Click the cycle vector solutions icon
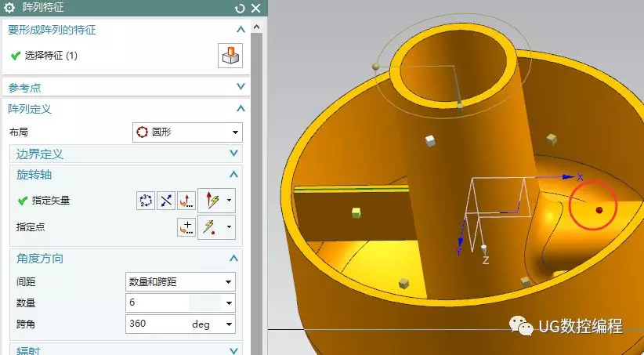Screen dimensions: 644x355 tap(146, 201)
